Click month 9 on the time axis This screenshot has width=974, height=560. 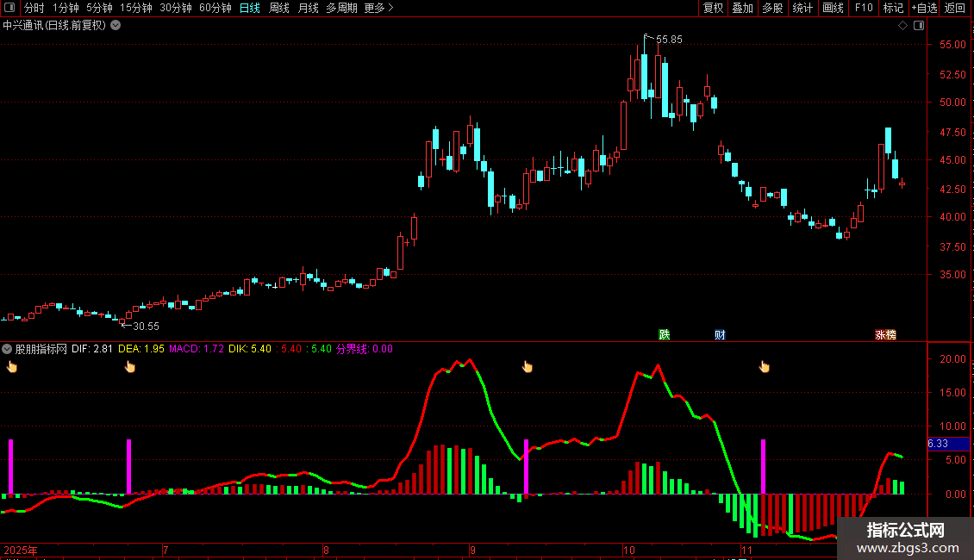(x=472, y=550)
